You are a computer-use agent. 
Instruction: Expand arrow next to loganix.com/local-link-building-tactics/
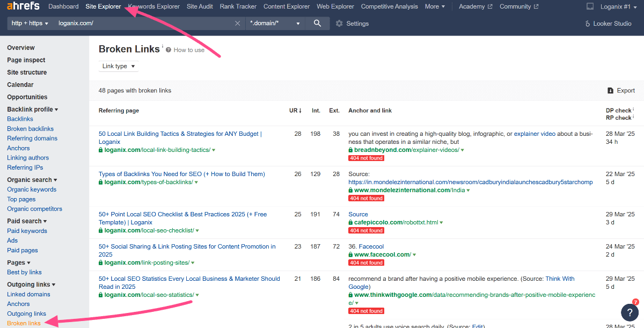tap(214, 150)
